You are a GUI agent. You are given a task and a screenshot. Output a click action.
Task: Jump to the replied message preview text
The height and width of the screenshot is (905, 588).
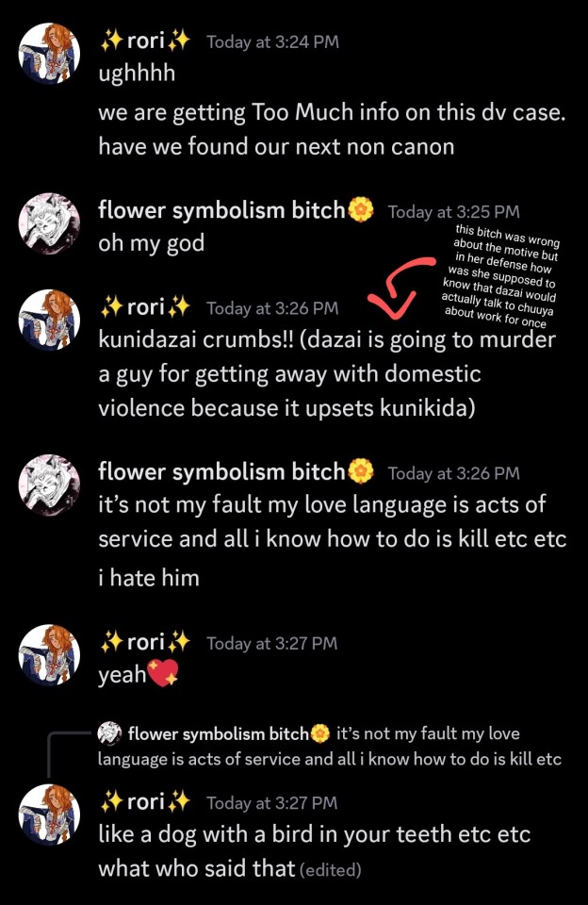(330, 747)
